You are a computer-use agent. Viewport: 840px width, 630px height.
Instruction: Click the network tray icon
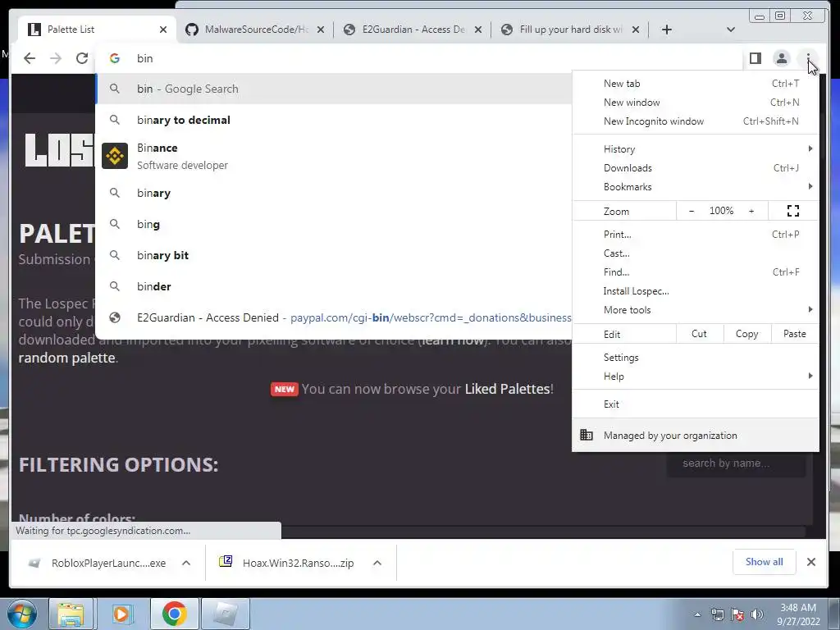pyautogui.click(x=717, y=614)
